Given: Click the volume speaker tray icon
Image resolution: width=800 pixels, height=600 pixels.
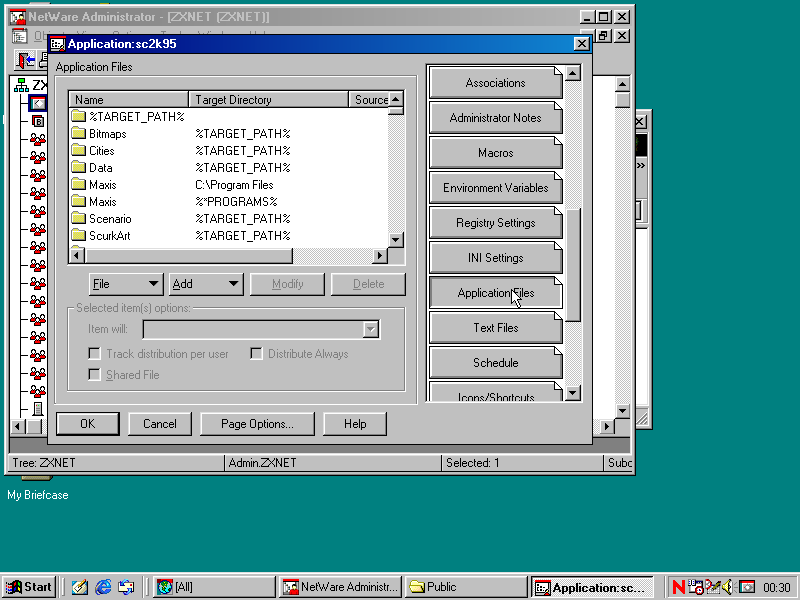Looking at the screenshot, I should tap(728, 587).
